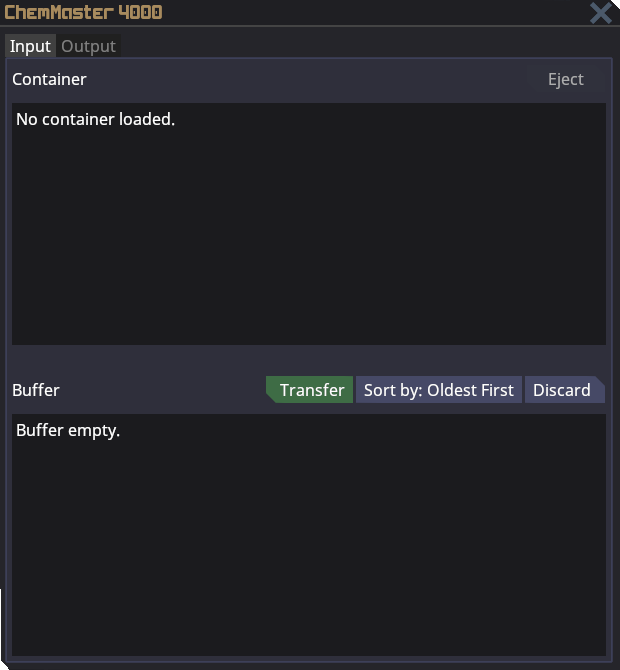Close the ChemMaster 4000 window
Screen dimensions: 620x670
tap(600, 13)
